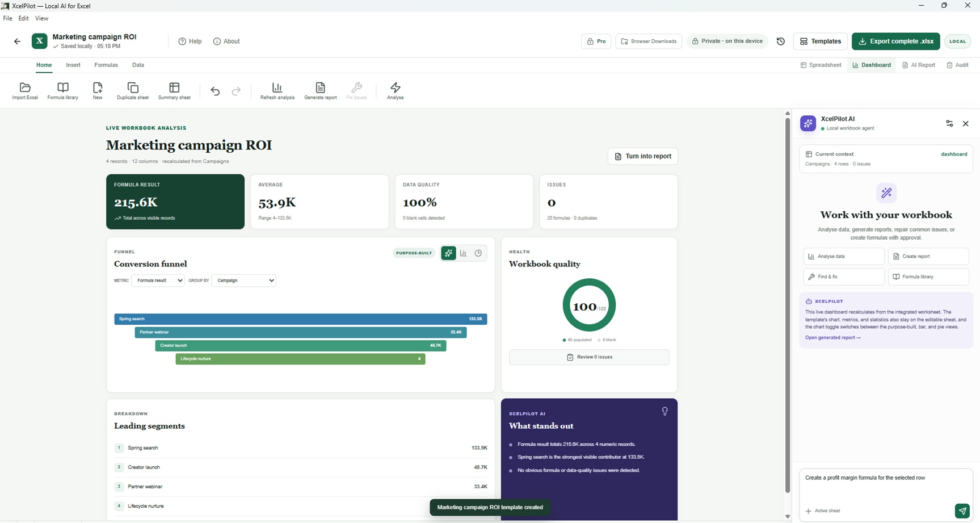Open Help in the header
This screenshot has height=523, width=980.
[190, 41]
